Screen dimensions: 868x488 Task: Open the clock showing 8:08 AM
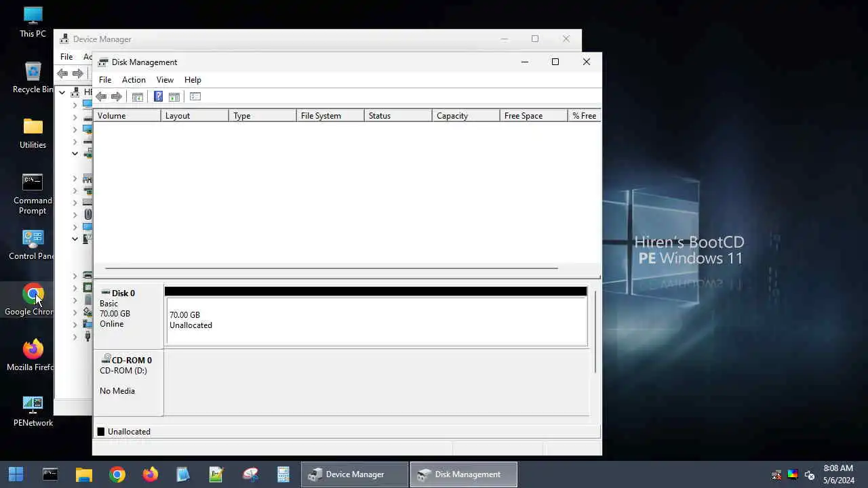tap(838, 474)
